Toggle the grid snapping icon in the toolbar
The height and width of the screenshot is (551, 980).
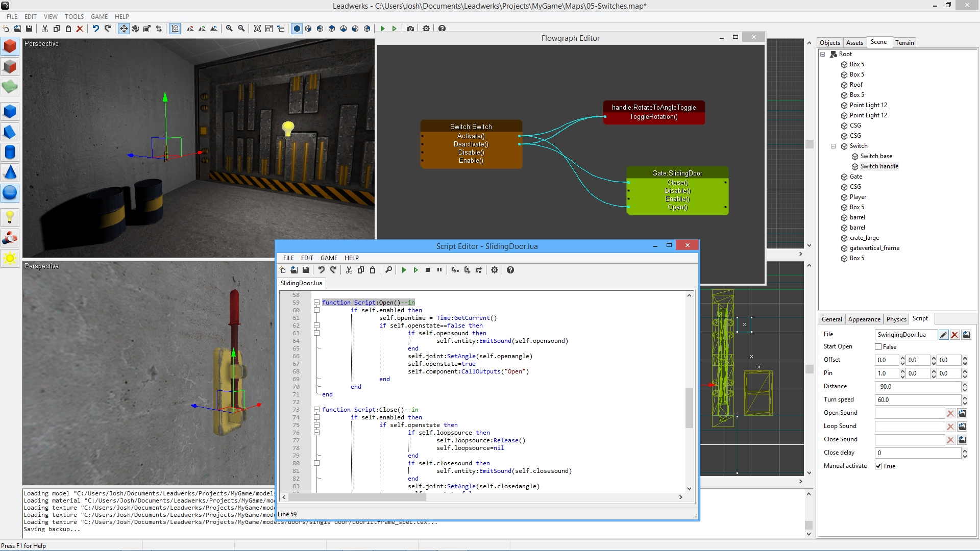click(x=174, y=29)
